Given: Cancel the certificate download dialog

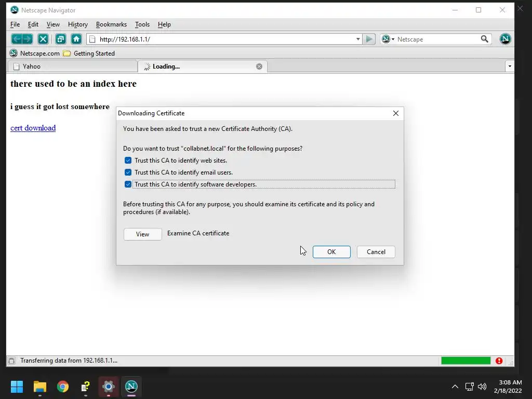Looking at the screenshot, I should 376,252.
